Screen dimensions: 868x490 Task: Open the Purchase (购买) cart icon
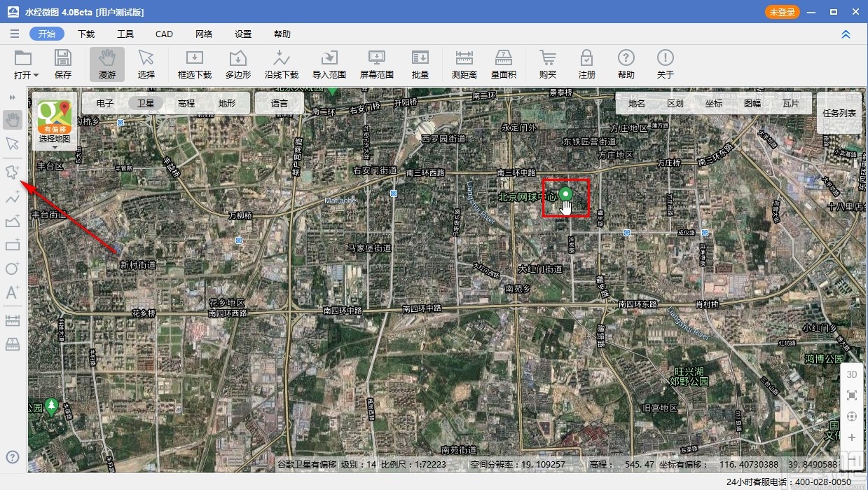(548, 64)
